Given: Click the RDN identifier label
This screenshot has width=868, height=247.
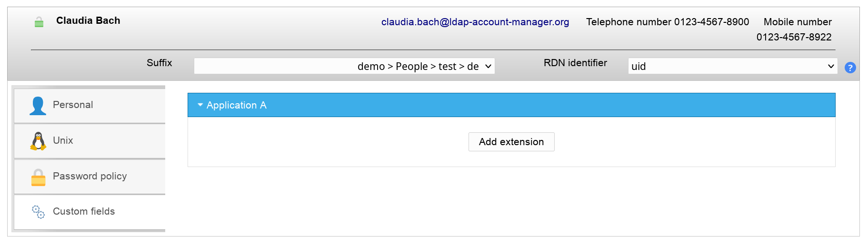Looking at the screenshot, I should click(575, 63).
